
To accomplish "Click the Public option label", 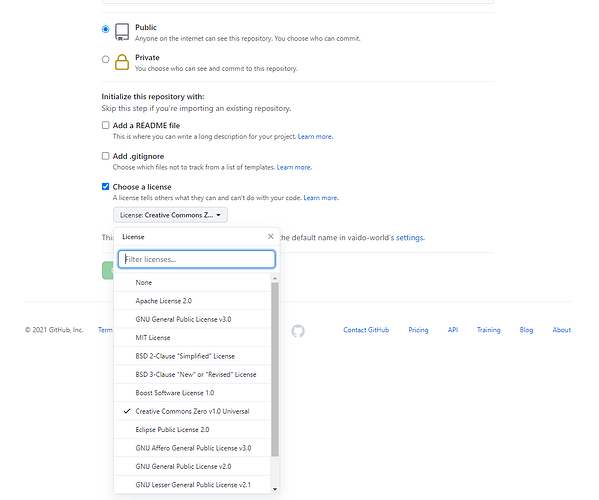I will point(146,28).
